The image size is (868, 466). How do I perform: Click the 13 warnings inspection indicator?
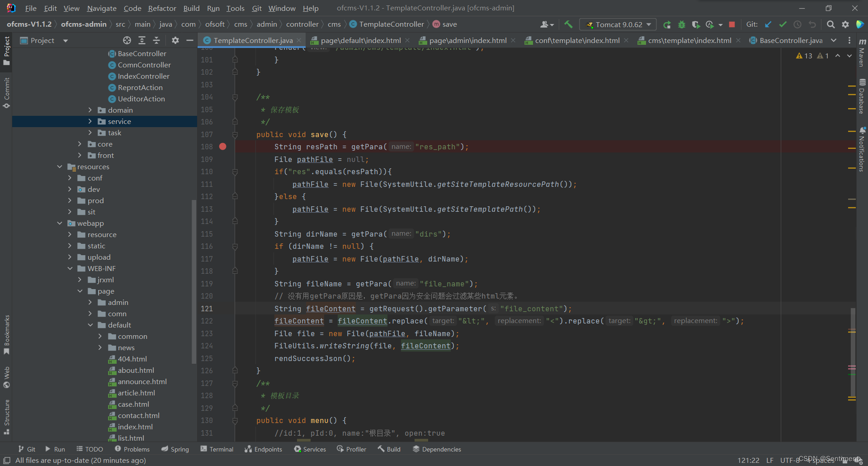pos(804,56)
